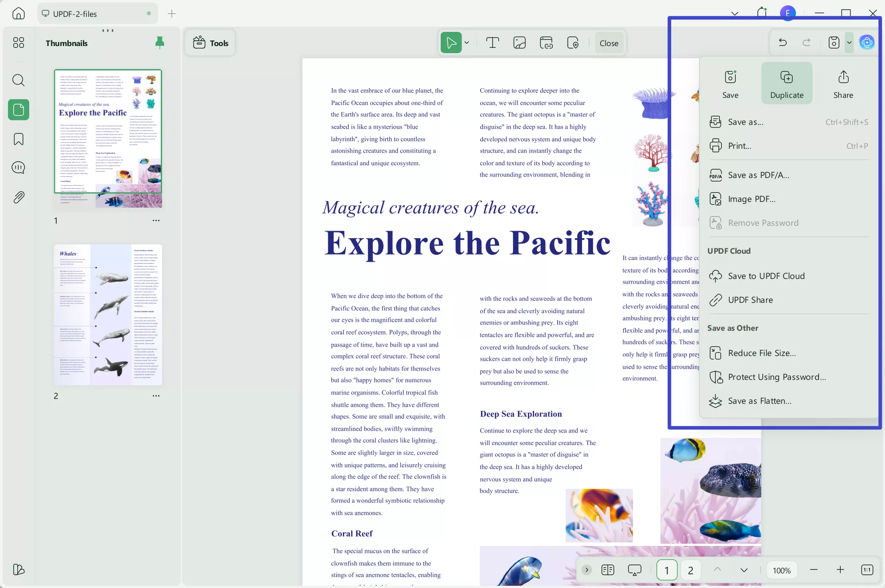Toggle two-page spread view in bottom bar
The image size is (885, 588).
[607, 570]
